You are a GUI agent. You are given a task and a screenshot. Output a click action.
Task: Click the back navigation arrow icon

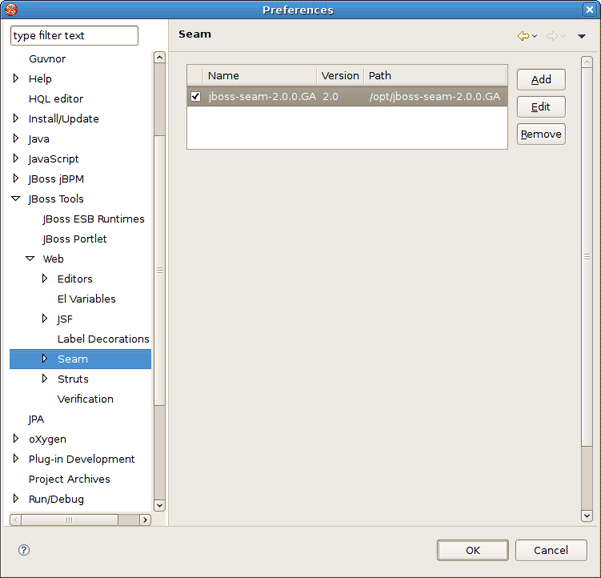point(523,36)
